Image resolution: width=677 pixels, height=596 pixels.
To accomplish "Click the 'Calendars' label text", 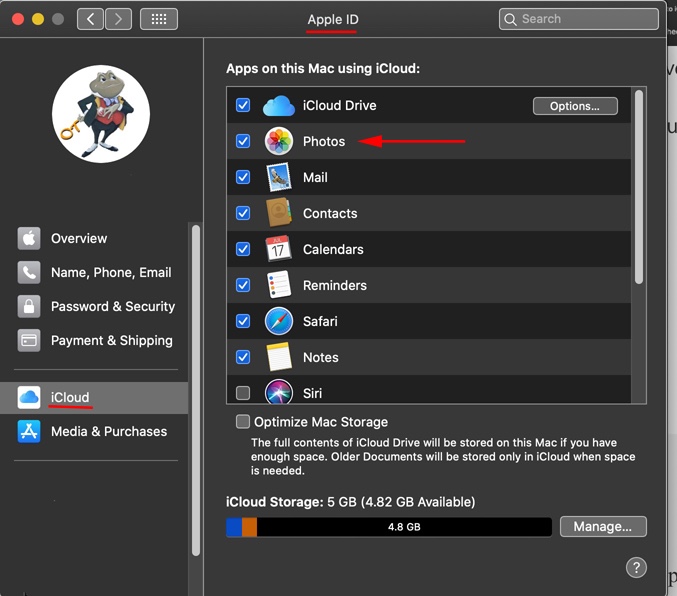I will pos(333,249).
